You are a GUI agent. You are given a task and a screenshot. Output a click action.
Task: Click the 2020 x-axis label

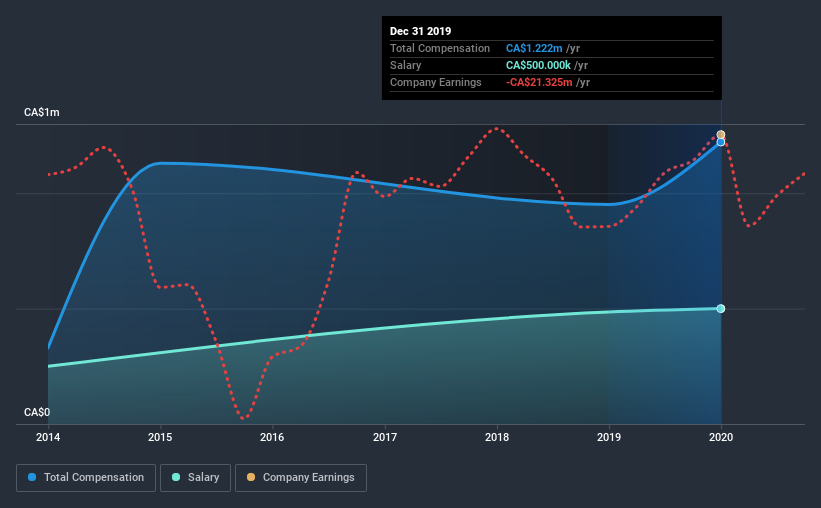[721, 437]
